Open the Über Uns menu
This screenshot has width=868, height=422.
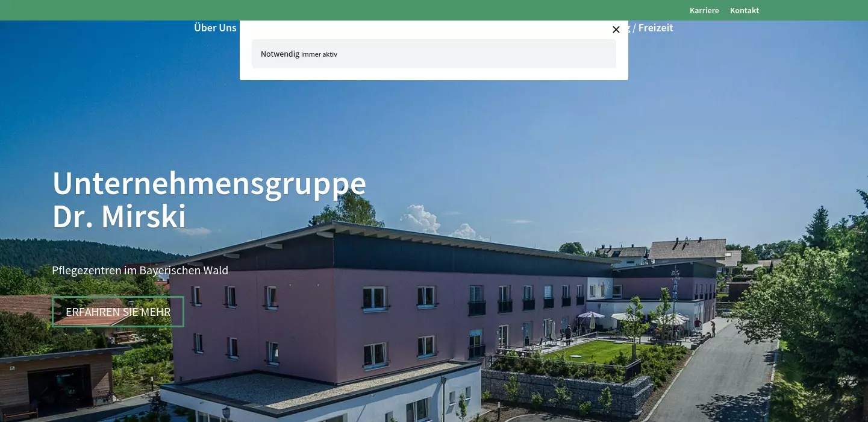click(x=215, y=28)
